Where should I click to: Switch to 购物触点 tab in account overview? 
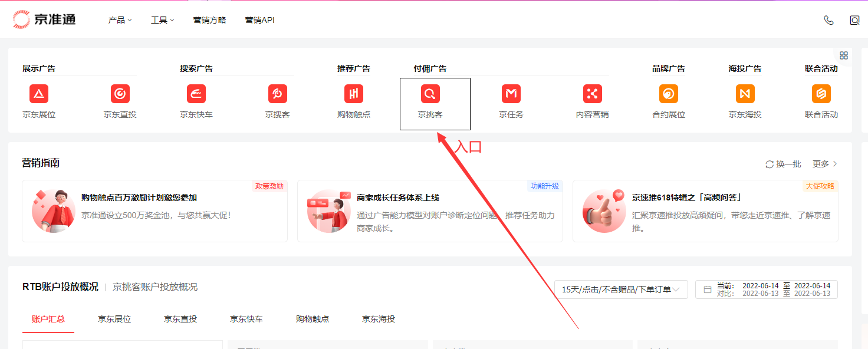click(313, 319)
